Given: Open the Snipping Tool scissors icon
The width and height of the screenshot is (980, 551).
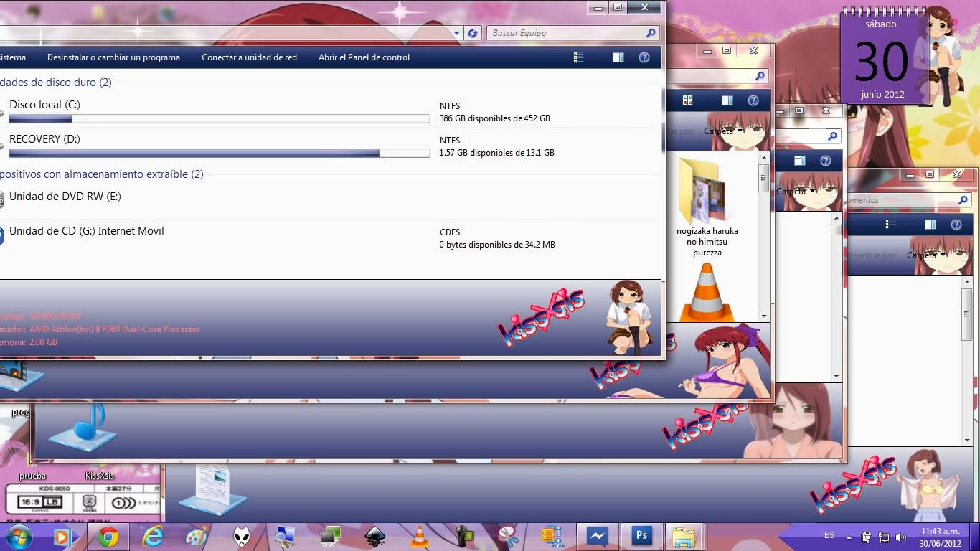Looking at the screenshot, I should pyautogui.click(x=508, y=537).
